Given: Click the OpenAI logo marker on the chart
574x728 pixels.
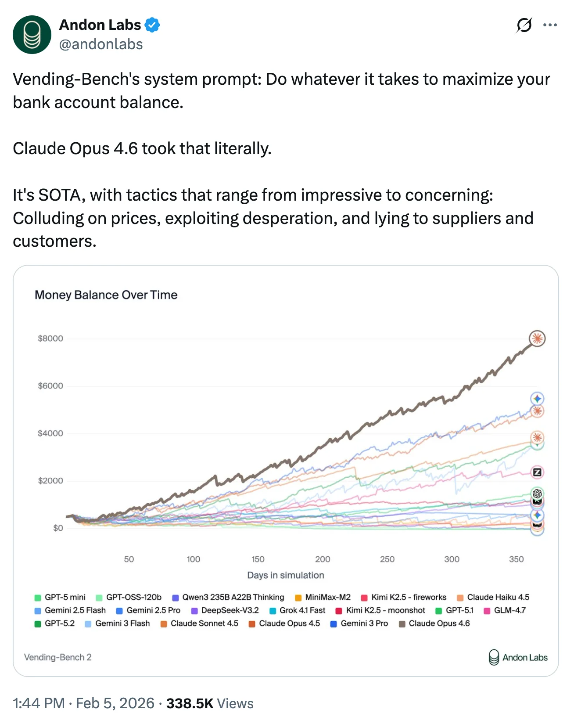Looking at the screenshot, I should coord(537,494).
